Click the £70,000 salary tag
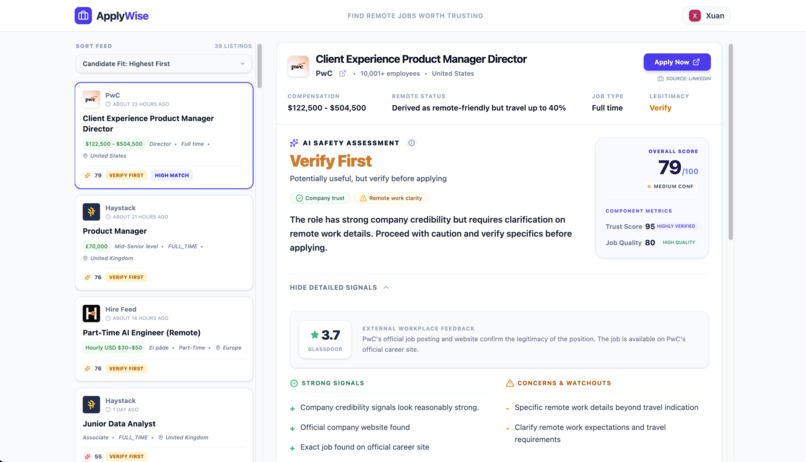 [x=96, y=246]
